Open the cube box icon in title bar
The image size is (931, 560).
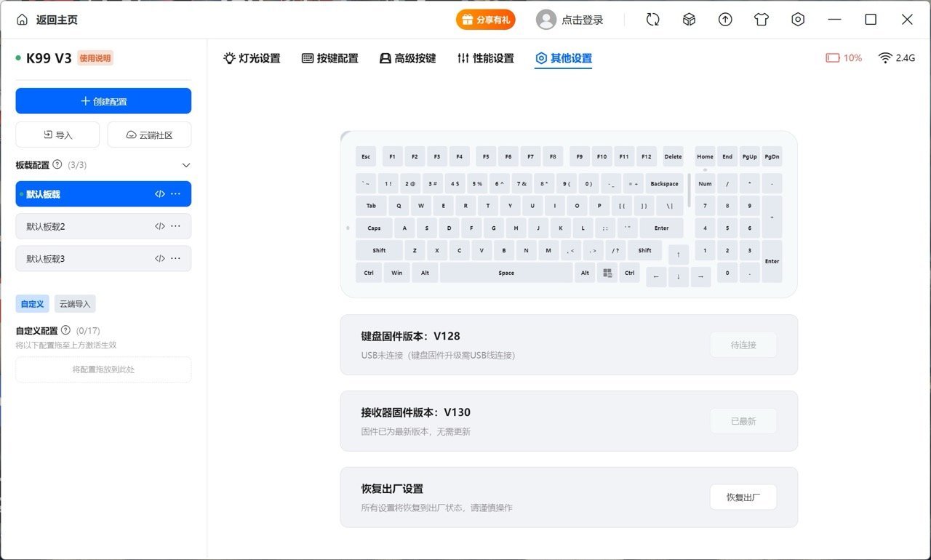click(x=690, y=20)
